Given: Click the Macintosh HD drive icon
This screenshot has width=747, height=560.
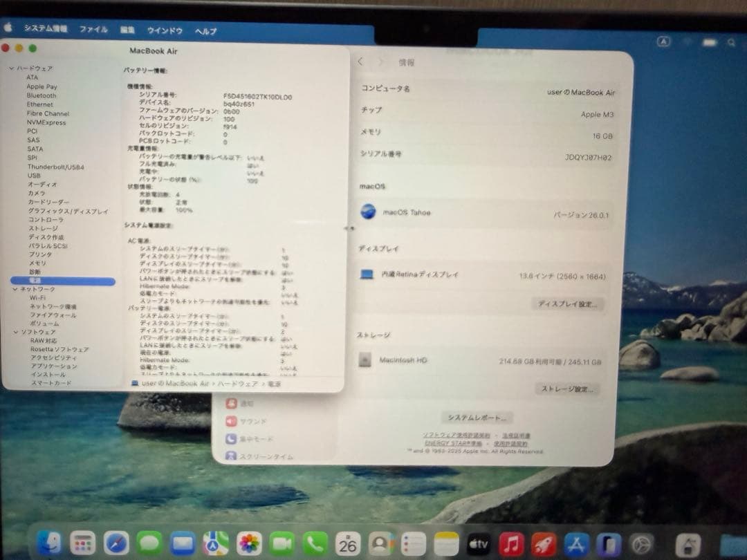Looking at the screenshot, I should [x=366, y=360].
